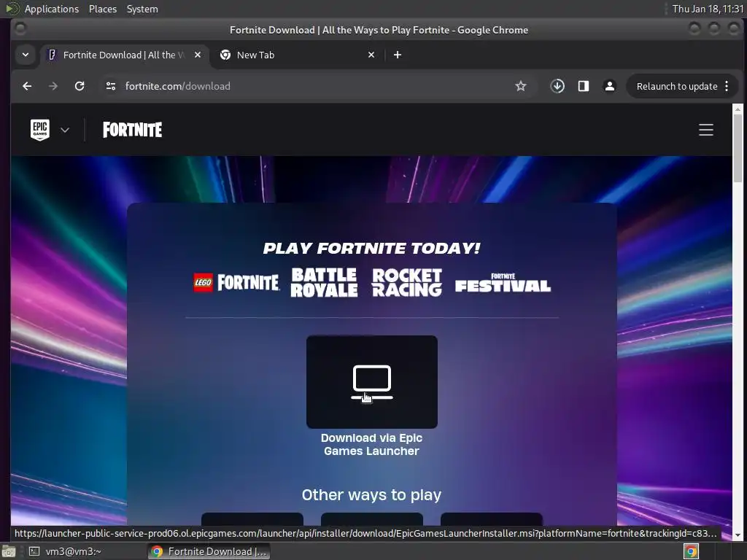This screenshot has width=747, height=560.
Task: Switch to the Fortnite Download tab
Action: pyautogui.click(x=123, y=55)
